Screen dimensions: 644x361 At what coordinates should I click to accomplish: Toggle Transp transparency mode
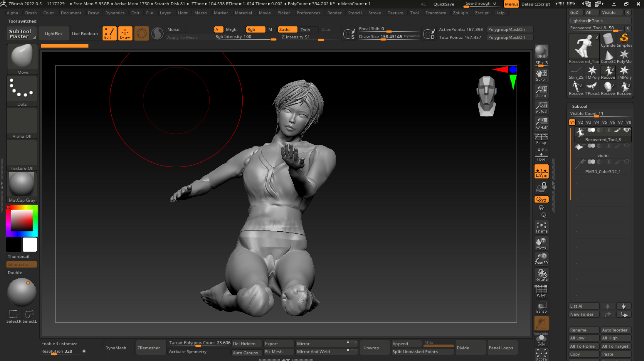click(x=541, y=307)
